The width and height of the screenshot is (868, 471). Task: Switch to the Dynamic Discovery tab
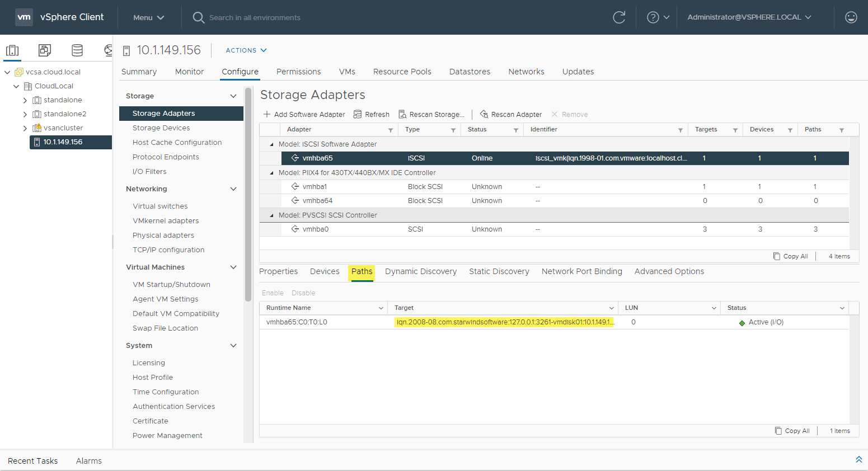pos(420,271)
